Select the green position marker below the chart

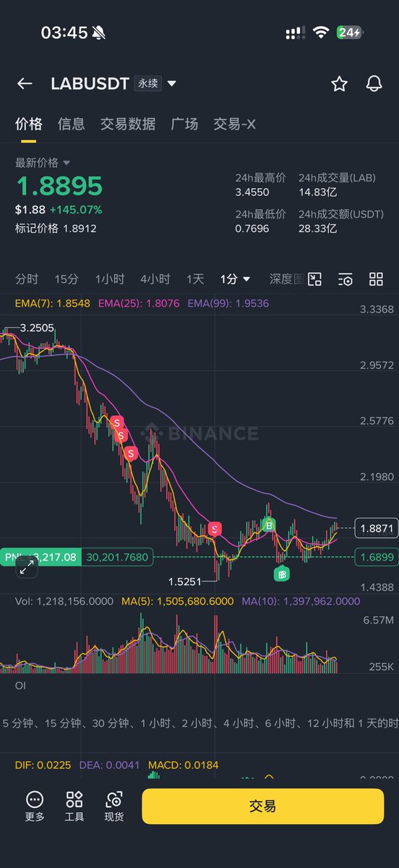click(282, 574)
